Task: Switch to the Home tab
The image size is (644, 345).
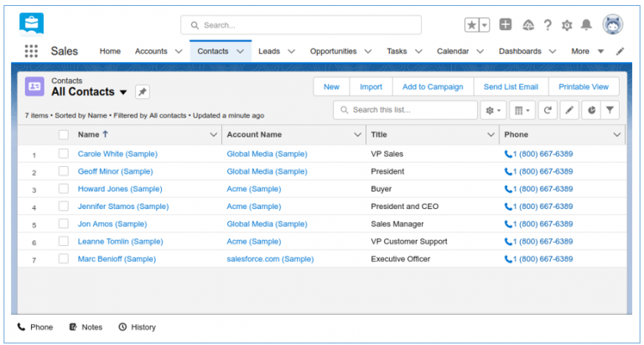Action: click(x=110, y=51)
